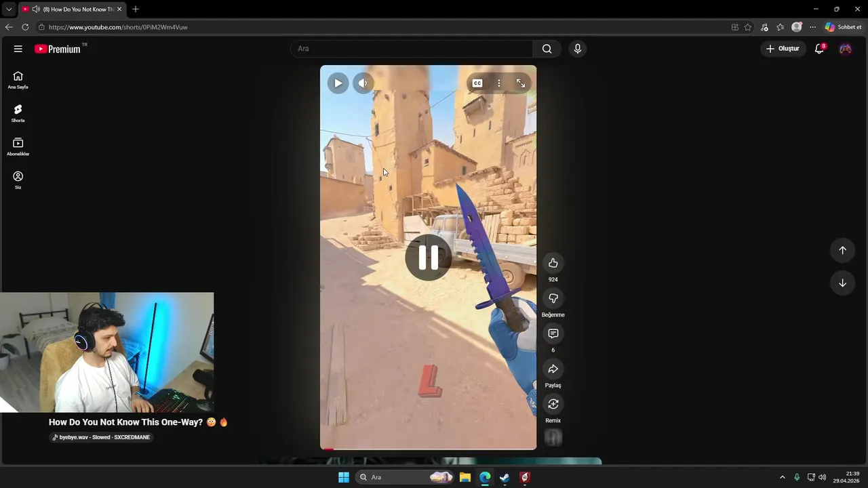
Task: Close the YouTube browser tab
Action: (119, 9)
